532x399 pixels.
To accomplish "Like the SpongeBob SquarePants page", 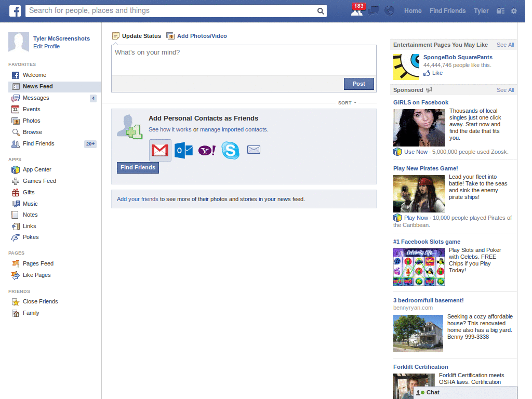I will click(433, 73).
